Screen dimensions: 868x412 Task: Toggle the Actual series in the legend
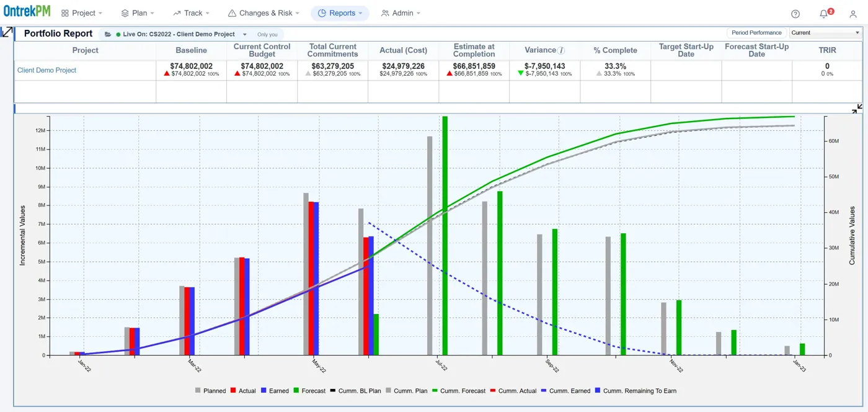(243, 391)
